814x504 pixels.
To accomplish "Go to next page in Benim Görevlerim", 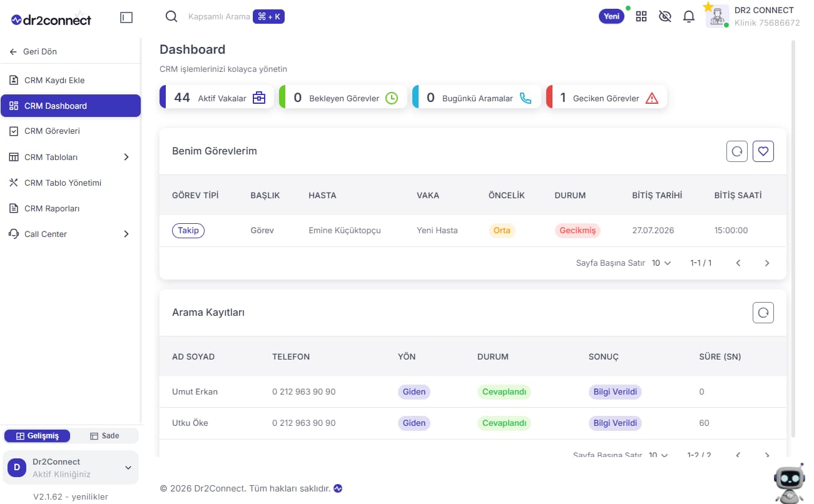I will 767,263.
